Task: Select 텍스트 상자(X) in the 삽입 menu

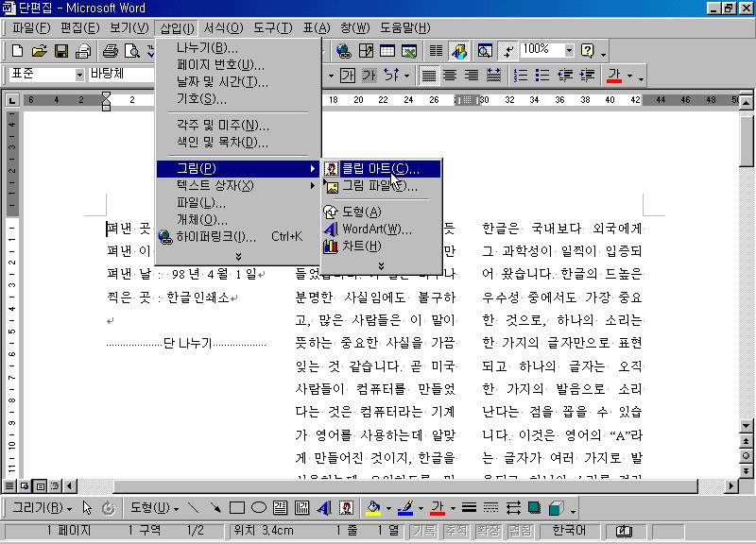Action: 238,185
